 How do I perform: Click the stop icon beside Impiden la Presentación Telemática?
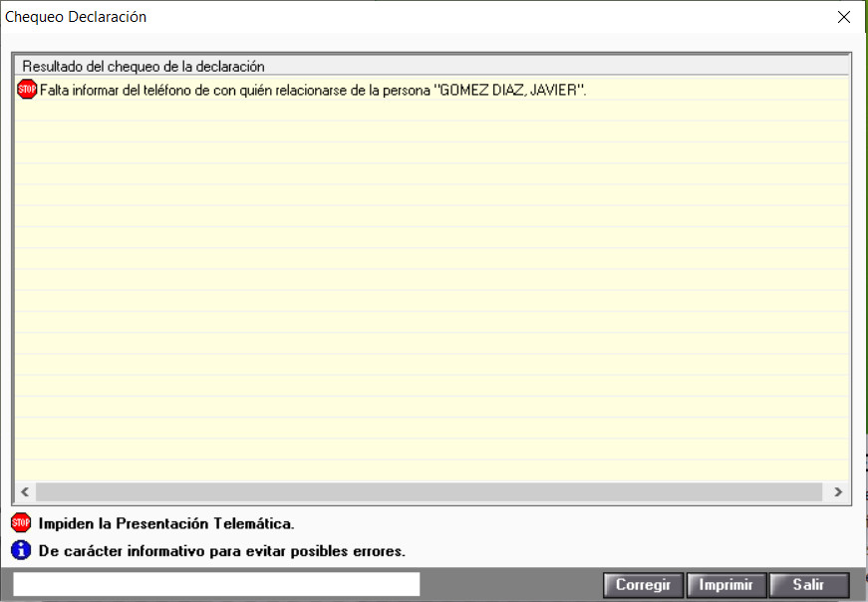click(21, 522)
